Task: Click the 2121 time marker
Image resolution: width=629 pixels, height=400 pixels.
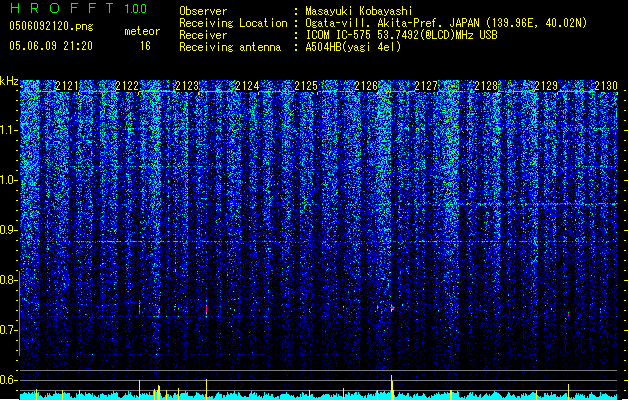Action: pos(67,85)
